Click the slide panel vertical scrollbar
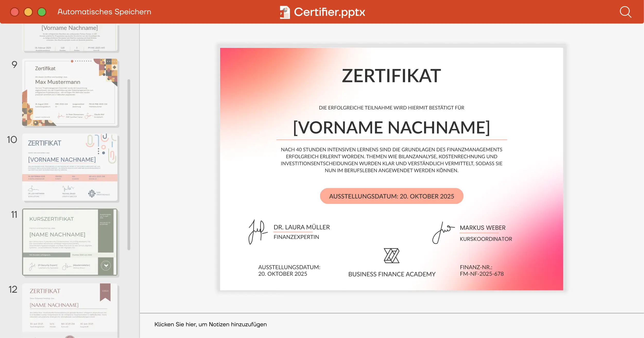 pos(129,165)
